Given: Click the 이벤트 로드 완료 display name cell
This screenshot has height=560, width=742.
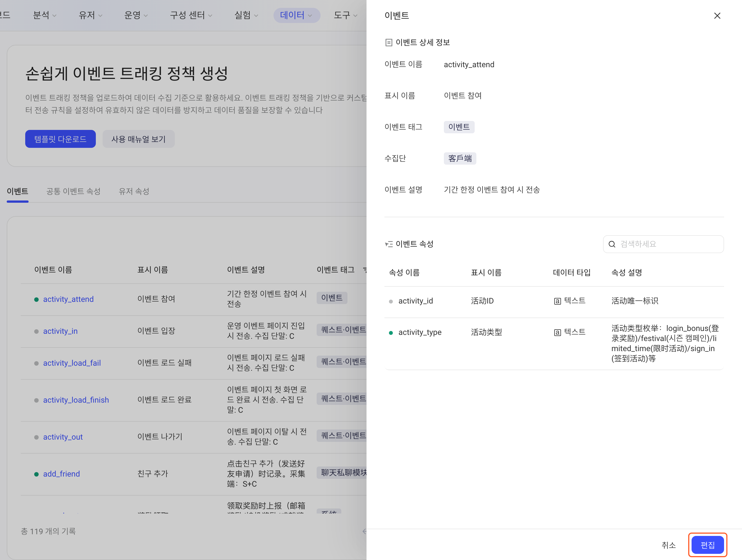Looking at the screenshot, I should [164, 400].
